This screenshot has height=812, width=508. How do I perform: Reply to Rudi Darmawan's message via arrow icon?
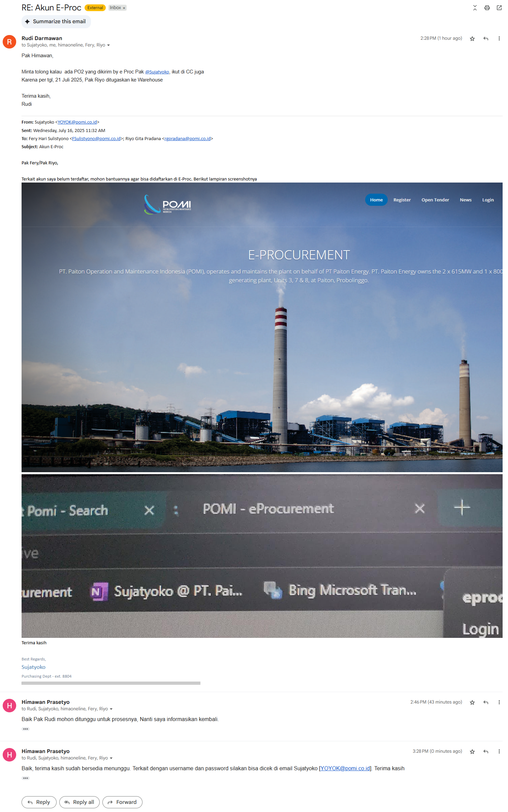pyautogui.click(x=485, y=39)
